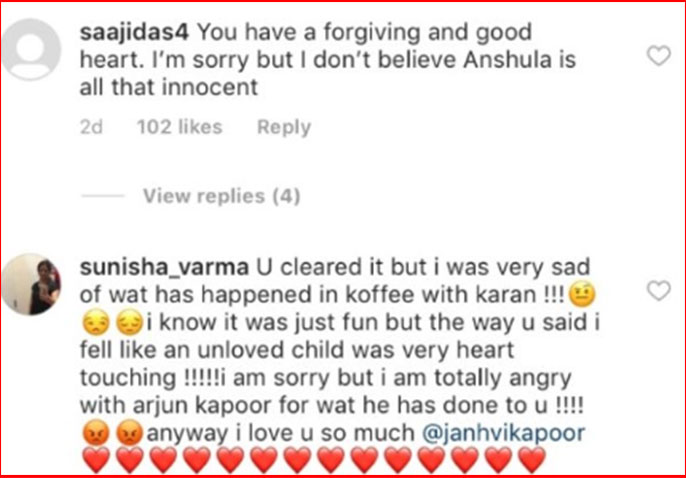Visit the saajidas4 username link
Image resolution: width=686 pixels, height=478 pixels.
click(134, 33)
